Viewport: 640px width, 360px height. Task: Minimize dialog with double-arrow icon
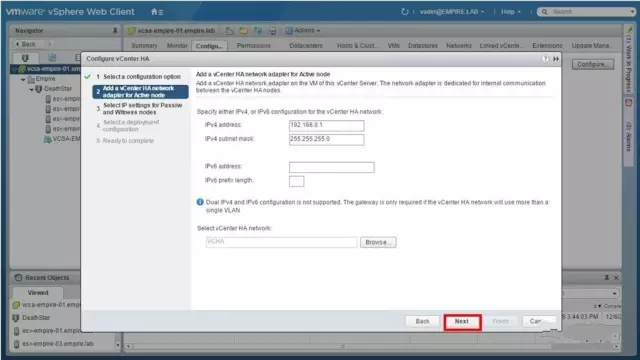556,59
